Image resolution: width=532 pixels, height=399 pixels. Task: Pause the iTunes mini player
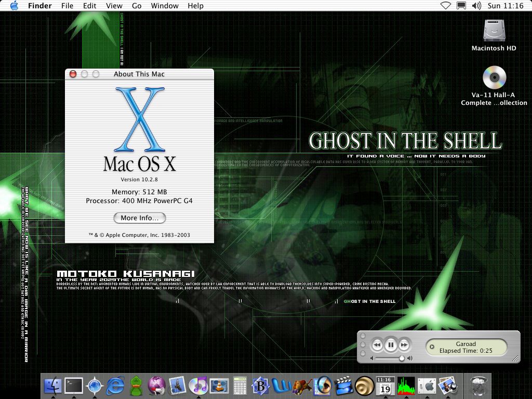coord(391,345)
